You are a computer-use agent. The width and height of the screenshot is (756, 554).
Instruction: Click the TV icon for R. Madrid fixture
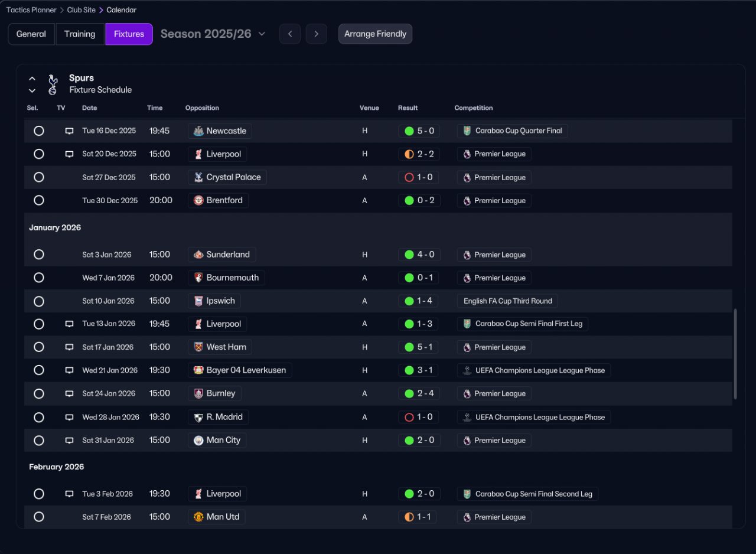[x=69, y=417]
